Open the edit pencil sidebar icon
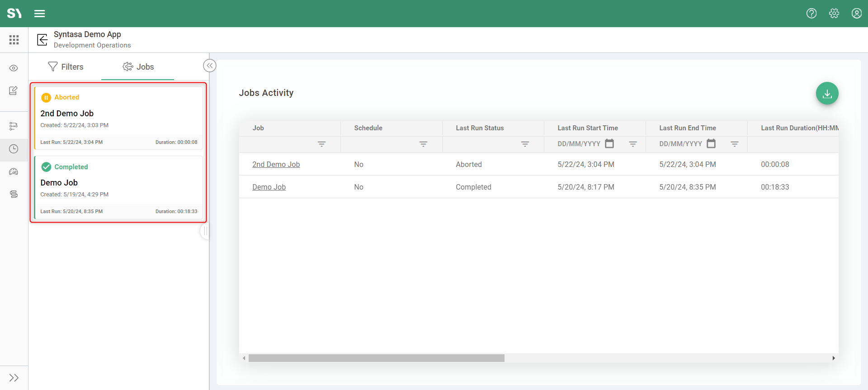 [14, 91]
